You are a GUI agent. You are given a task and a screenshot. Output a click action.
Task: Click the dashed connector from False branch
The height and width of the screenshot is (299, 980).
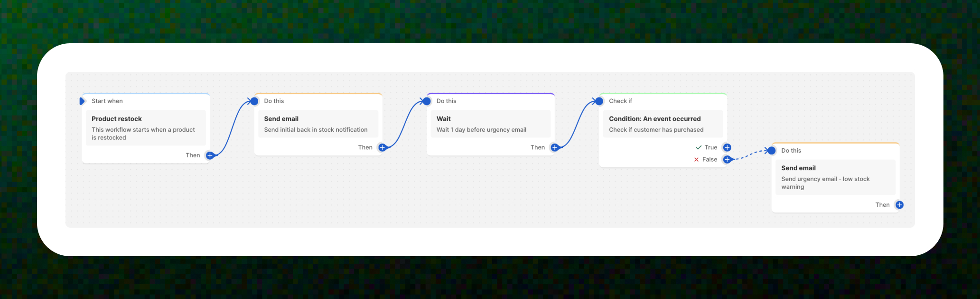[x=749, y=155]
